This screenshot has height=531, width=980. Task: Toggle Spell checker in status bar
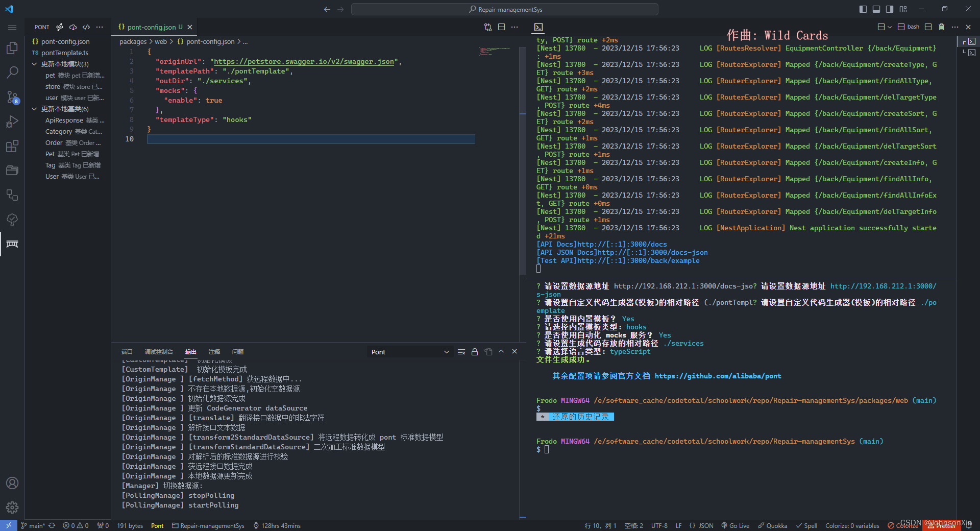[x=806, y=525]
